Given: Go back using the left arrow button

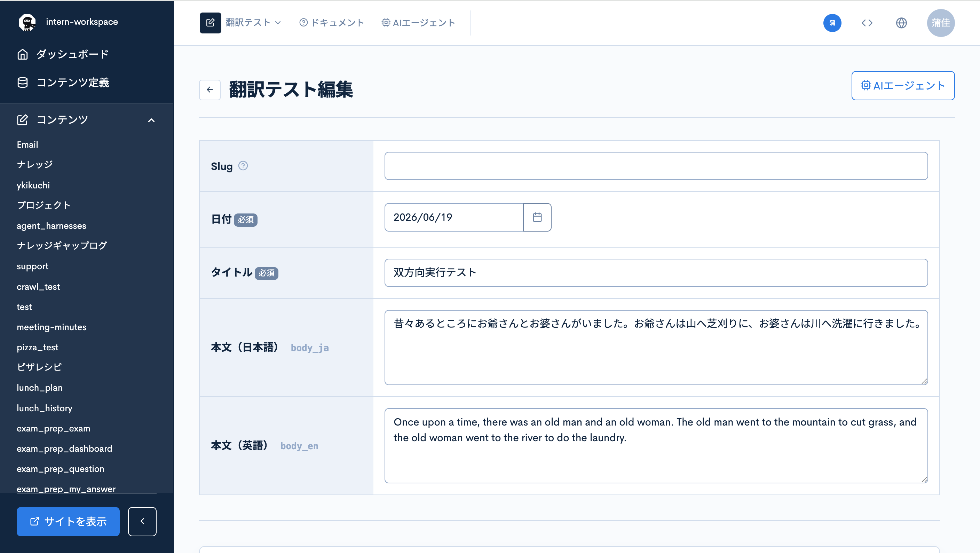Looking at the screenshot, I should tap(210, 90).
